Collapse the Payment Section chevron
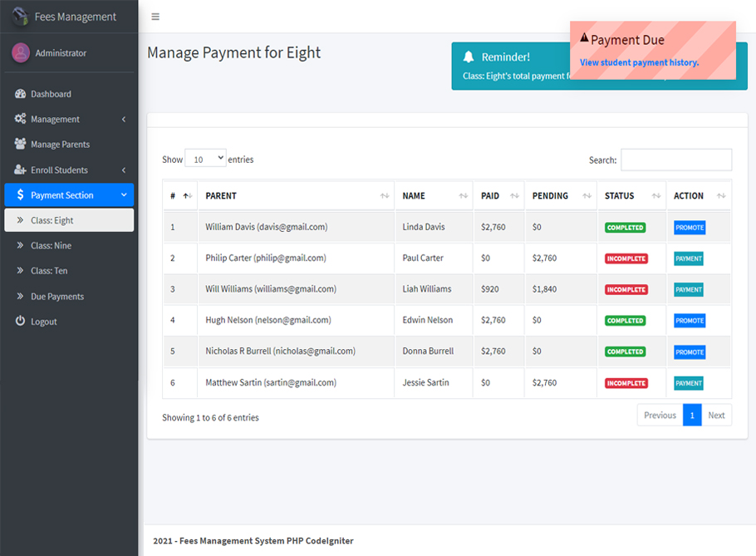Viewport: 756px width, 556px height. (124, 194)
